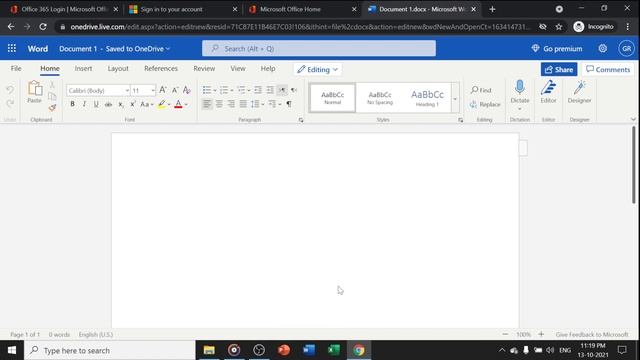Show paragraph marks with the pilcrow icon

(289, 104)
